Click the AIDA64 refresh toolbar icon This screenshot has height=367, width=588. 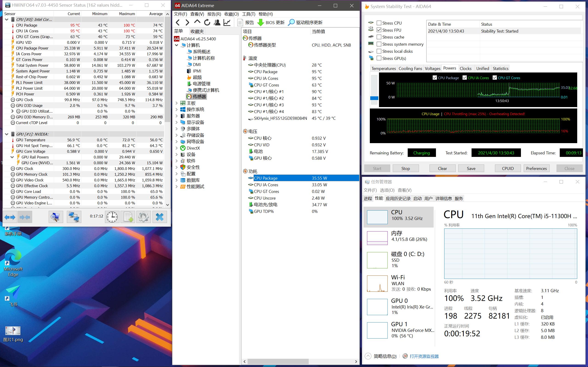[x=207, y=22]
